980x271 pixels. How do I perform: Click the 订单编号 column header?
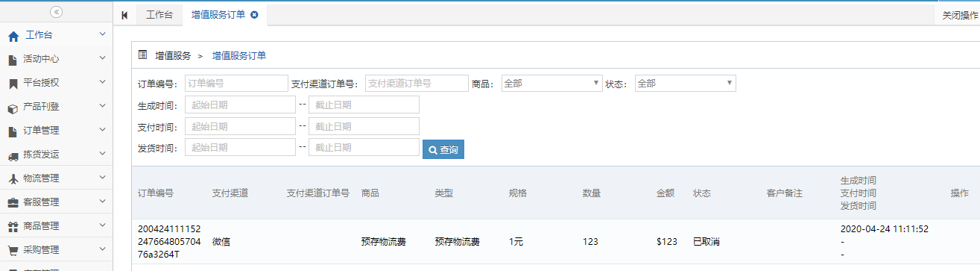[156, 193]
